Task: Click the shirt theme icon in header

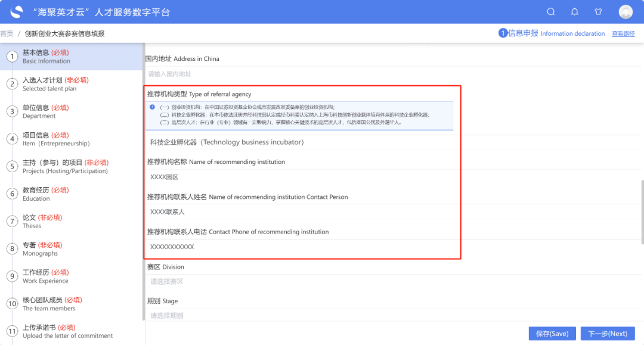Action: pyautogui.click(x=599, y=12)
